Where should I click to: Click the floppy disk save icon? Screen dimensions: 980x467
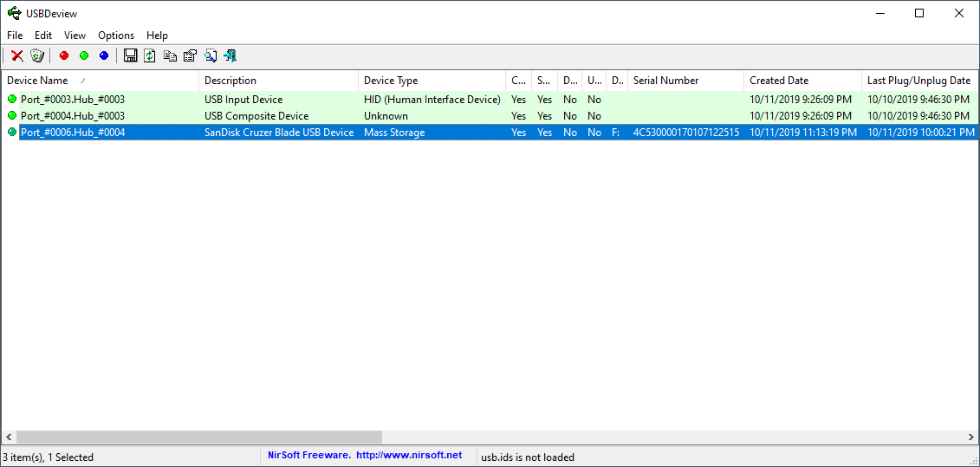pos(131,56)
